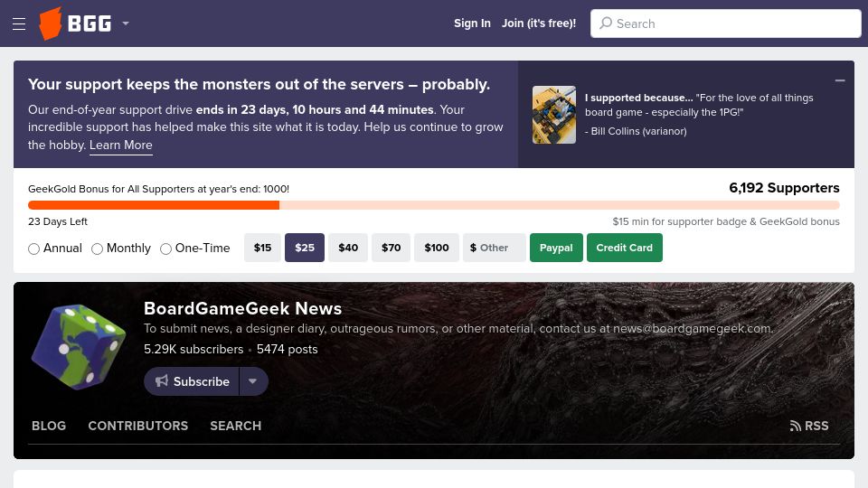The height and width of the screenshot is (488, 868).
Task: Click the Bill Collins (varianor) name
Action: (638, 131)
